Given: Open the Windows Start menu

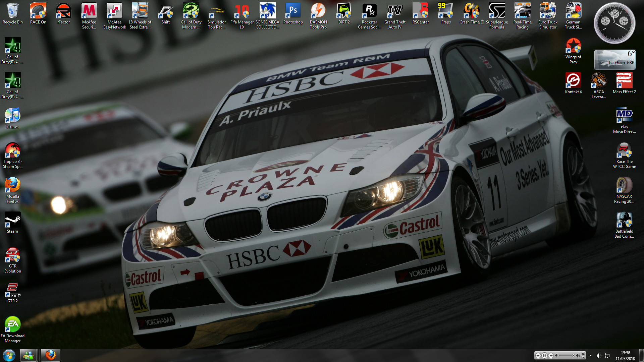Looking at the screenshot, I should [9, 355].
